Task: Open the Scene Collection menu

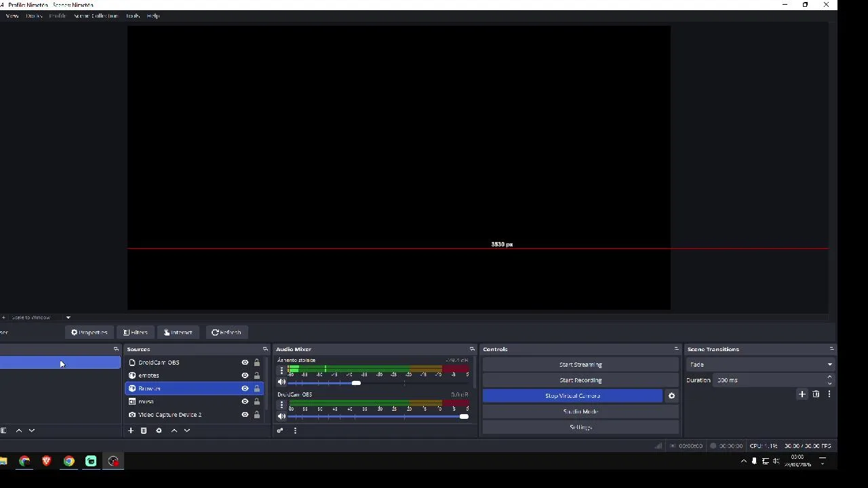Action: click(x=96, y=16)
